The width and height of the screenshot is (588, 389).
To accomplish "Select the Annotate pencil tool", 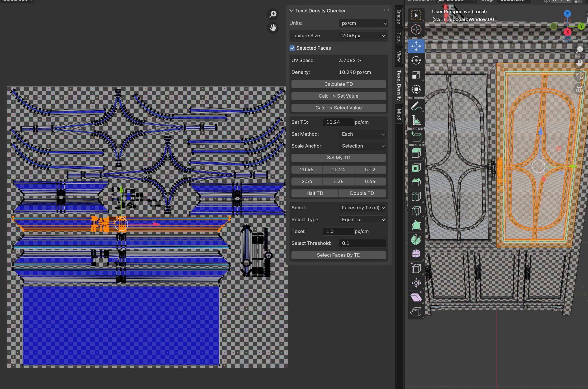I will (416, 106).
